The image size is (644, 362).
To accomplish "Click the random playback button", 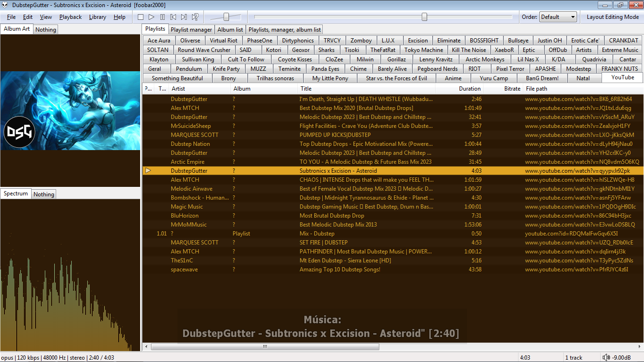I will point(195,17).
